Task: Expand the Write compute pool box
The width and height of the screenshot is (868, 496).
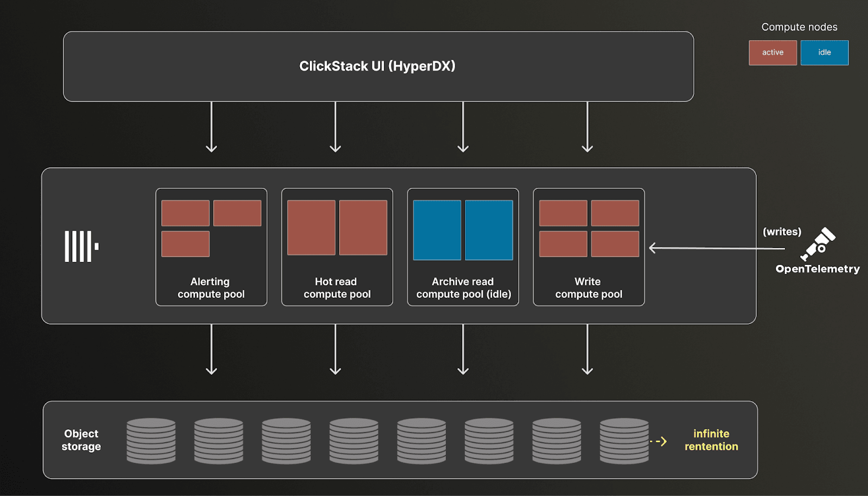Action: [x=588, y=247]
